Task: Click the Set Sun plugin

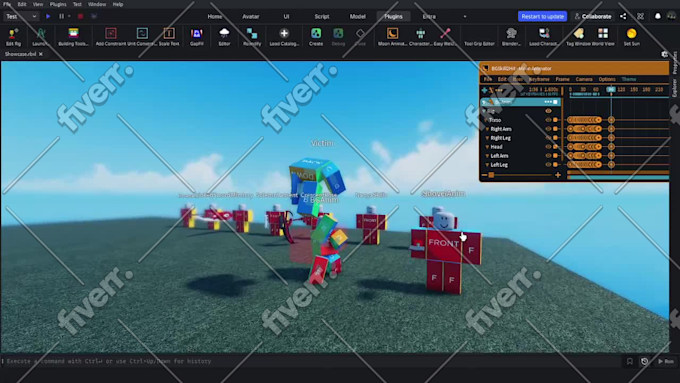Action: tap(631, 37)
